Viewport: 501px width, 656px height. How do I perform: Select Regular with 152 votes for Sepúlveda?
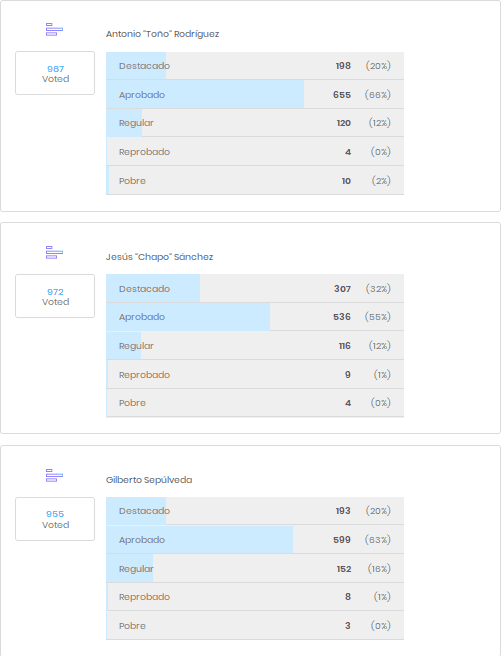click(255, 569)
